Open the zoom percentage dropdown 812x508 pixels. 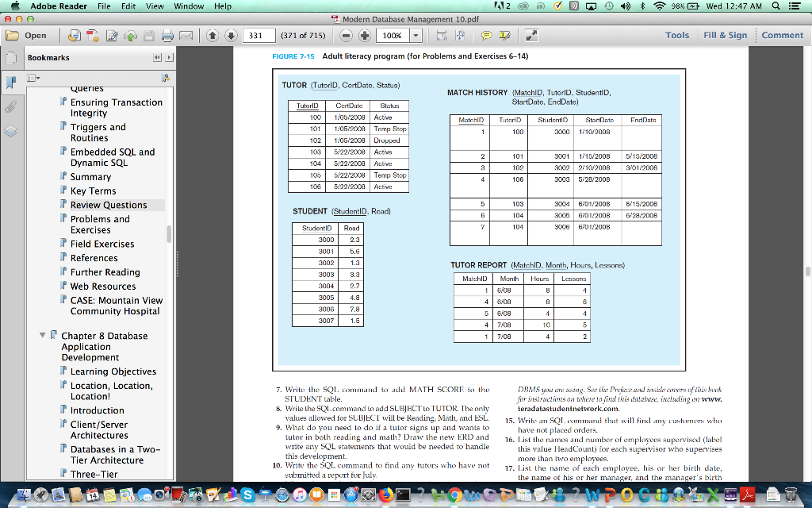pyautogui.click(x=414, y=35)
